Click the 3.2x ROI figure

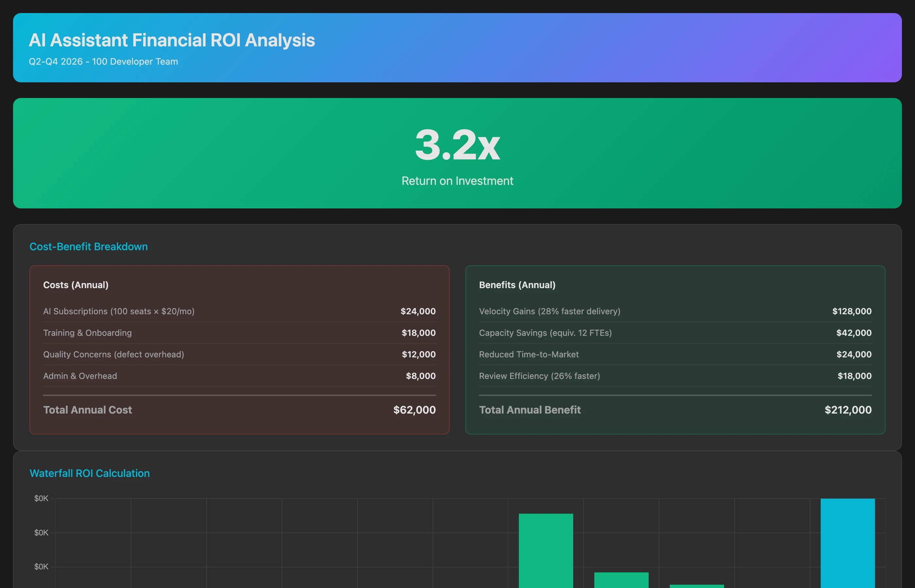(x=457, y=145)
